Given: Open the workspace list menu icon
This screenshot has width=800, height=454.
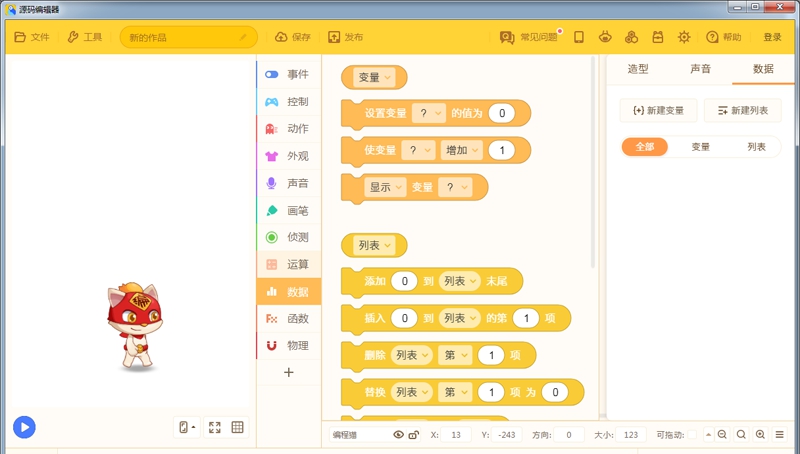Looking at the screenshot, I should [x=780, y=435].
